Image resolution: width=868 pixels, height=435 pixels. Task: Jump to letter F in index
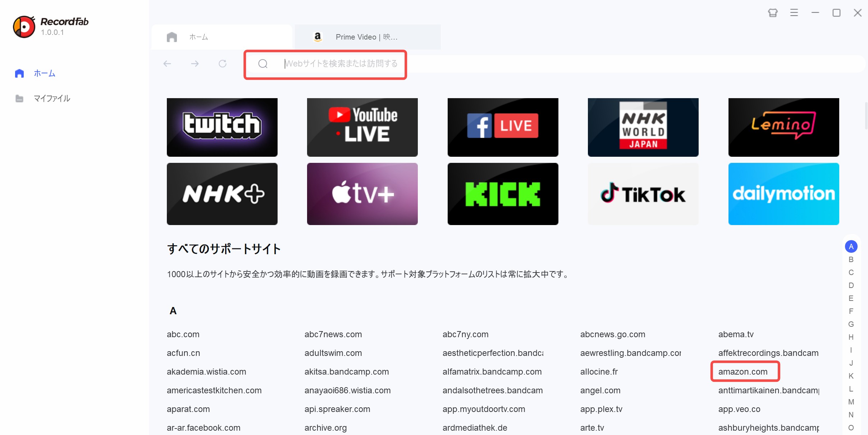pos(851,311)
